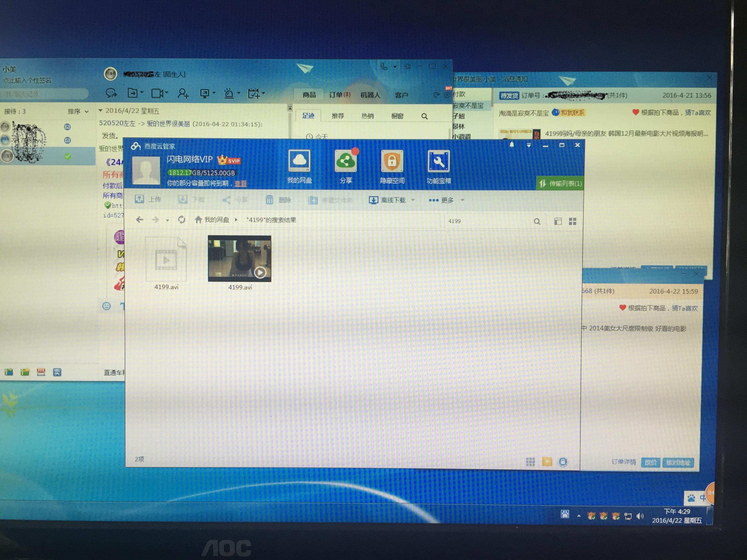
Task: Click the volume icon in system tray
Action: click(x=640, y=516)
